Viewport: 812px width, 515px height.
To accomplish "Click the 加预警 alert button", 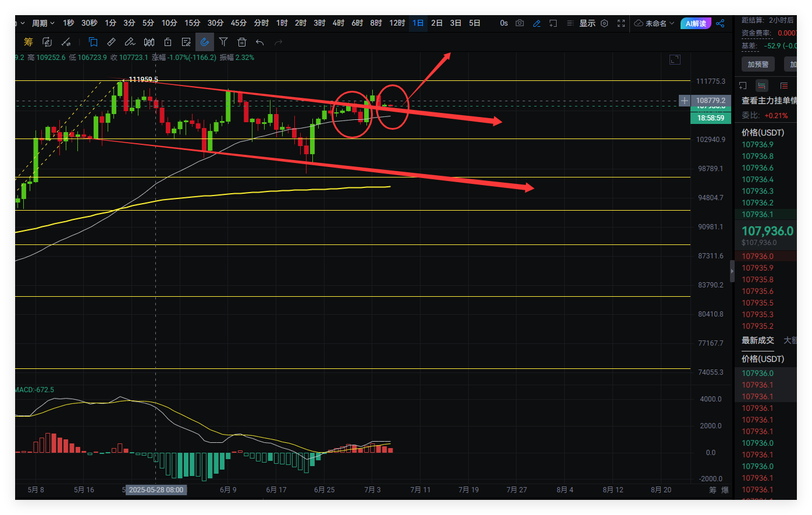I will [x=758, y=64].
